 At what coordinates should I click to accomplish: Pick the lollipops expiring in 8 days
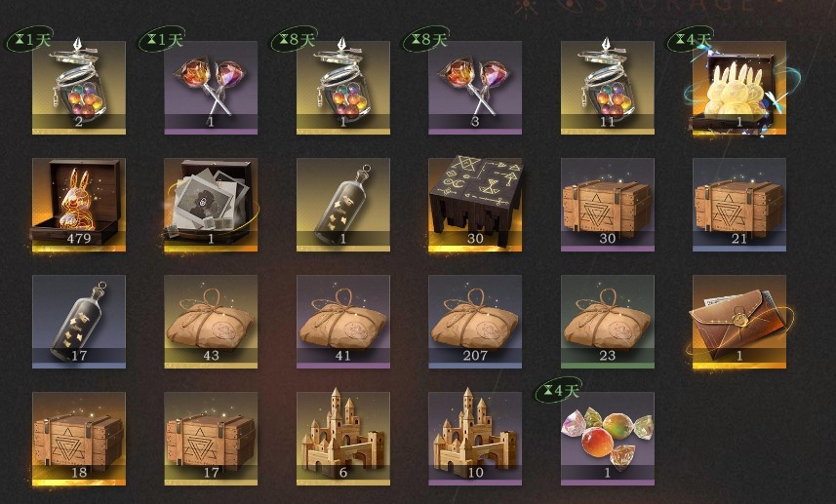pyautogui.click(x=475, y=88)
